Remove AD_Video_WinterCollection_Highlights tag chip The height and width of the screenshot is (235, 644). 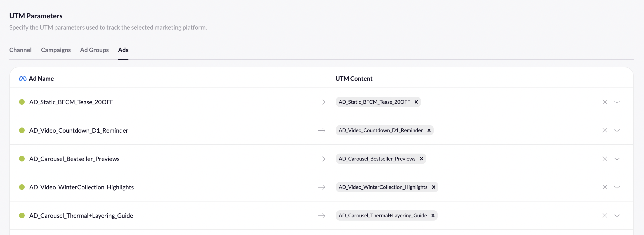coord(433,187)
